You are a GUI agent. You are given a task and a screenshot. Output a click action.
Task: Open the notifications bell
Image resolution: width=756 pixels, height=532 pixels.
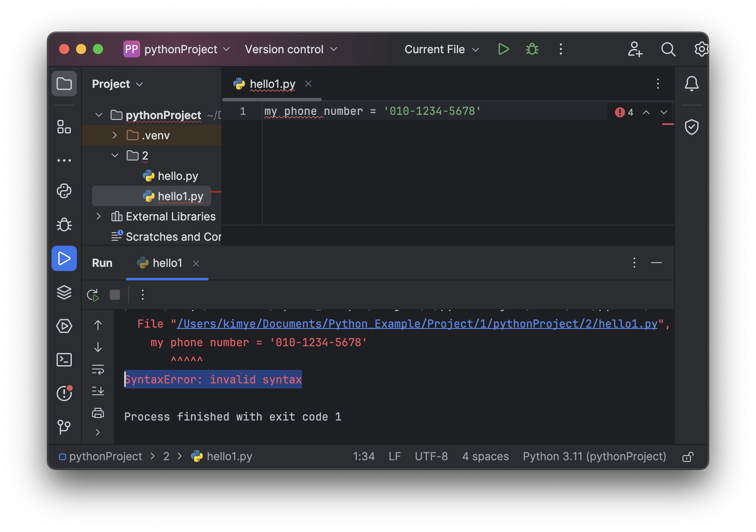click(x=691, y=84)
